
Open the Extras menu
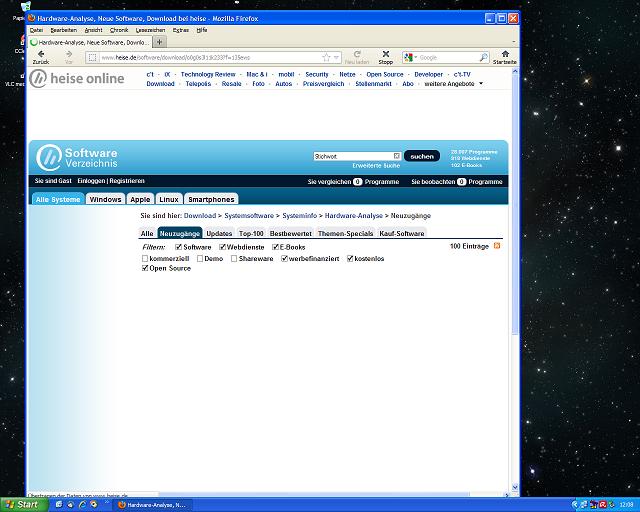click(x=180, y=30)
